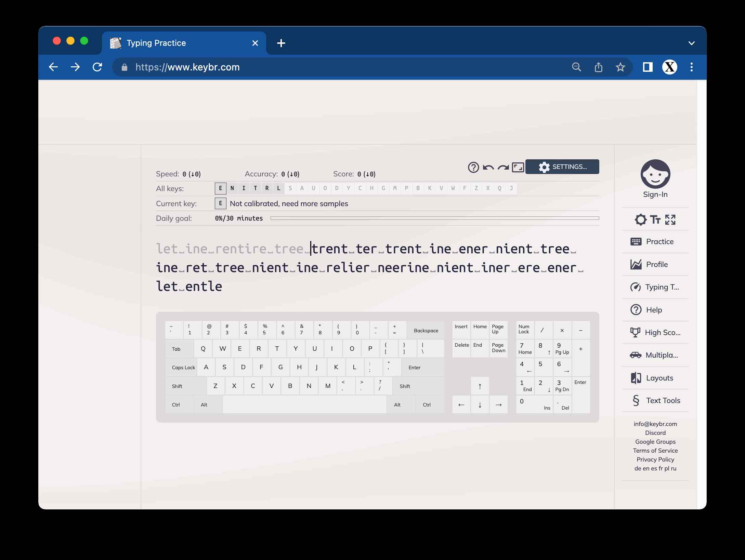The width and height of the screenshot is (745, 560).
Task: Click the undo button
Action: click(x=488, y=167)
